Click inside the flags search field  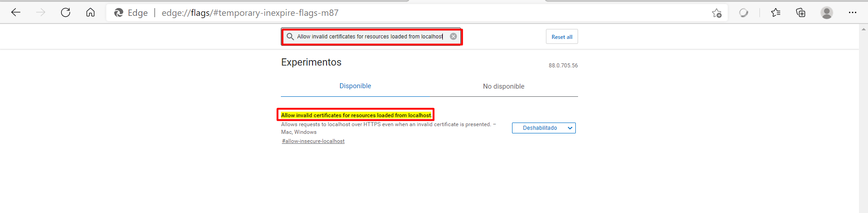(x=370, y=37)
